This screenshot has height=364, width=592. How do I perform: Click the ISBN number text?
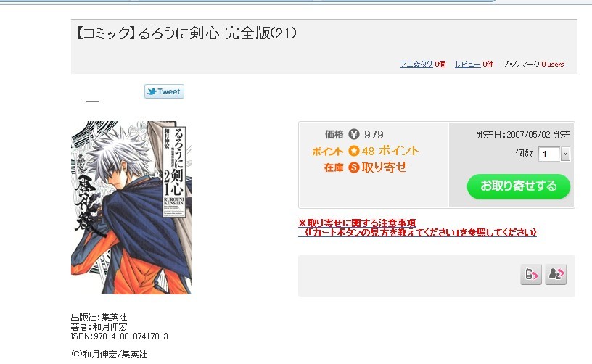(x=119, y=336)
